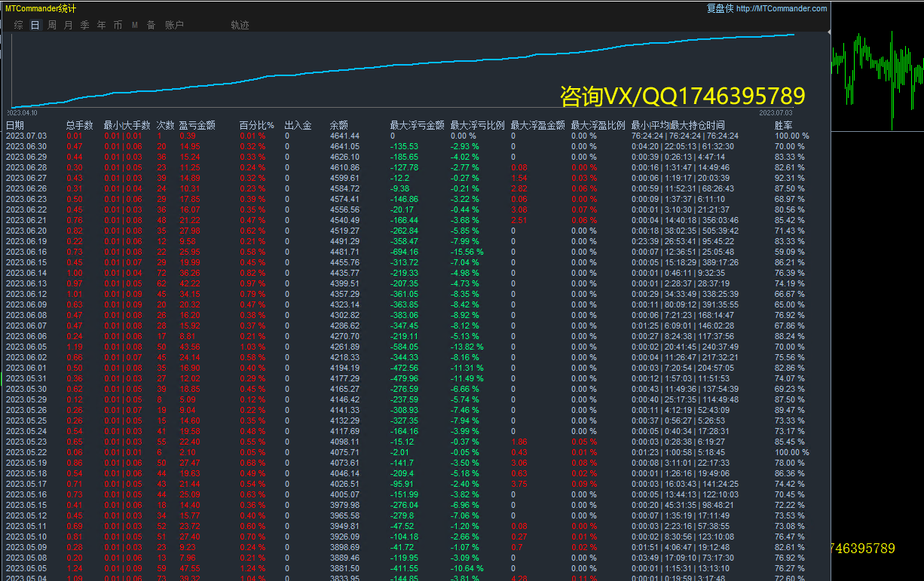Collapse panel with the small triangle arrow
Image resolution: width=924 pixels, height=581 pixels.
tap(829, 32)
